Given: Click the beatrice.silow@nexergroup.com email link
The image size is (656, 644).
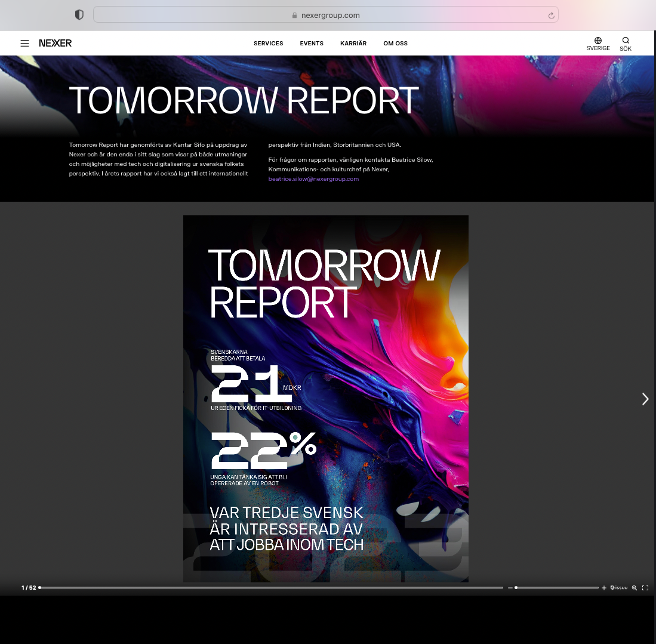Looking at the screenshot, I should click(x=313, y=178).
